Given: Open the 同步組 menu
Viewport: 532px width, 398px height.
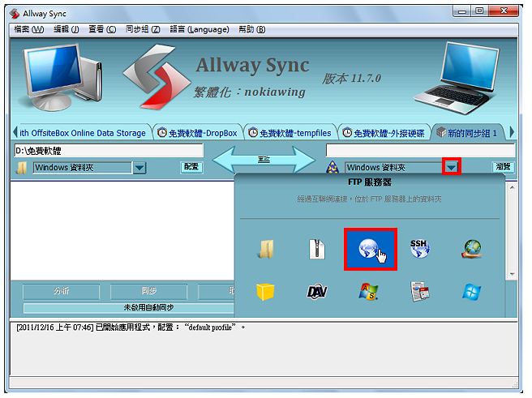Looking at the screenshot, I should click(143, 29).
